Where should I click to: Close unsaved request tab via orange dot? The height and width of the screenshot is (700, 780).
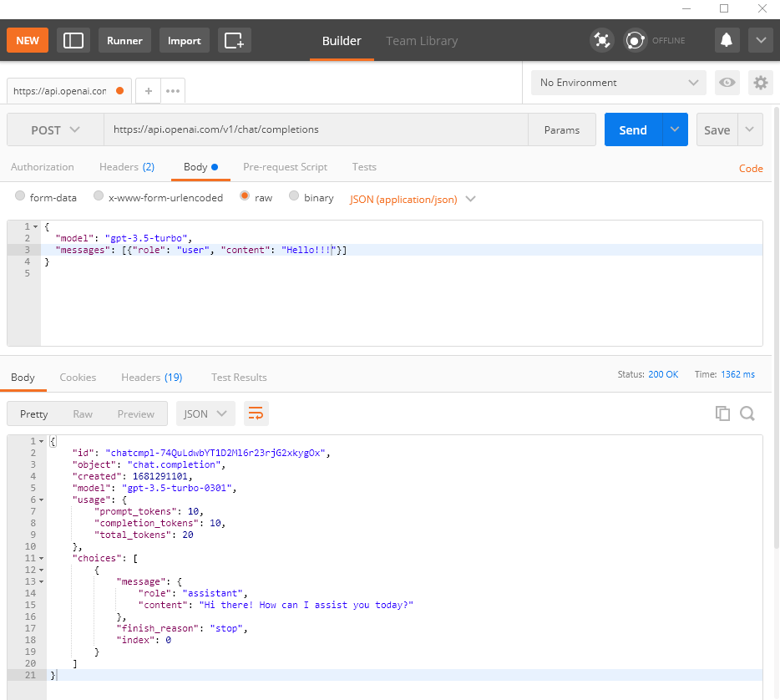click(120, 90)
